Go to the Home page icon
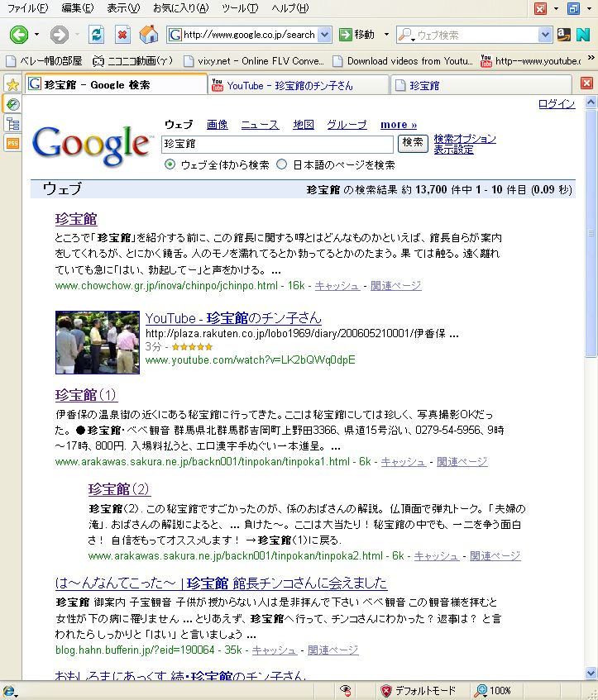This screenshot has height=700, width=598. [148, 35]
